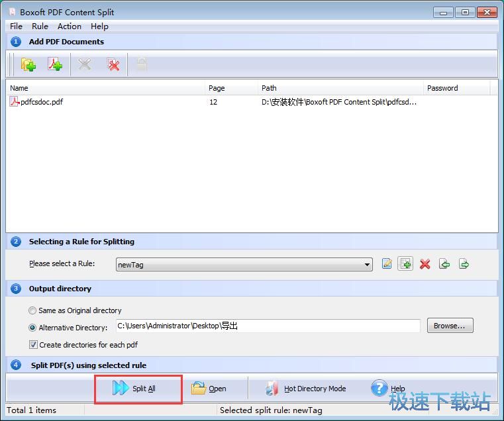Edit the selected rule pencil icon
Screen dimensions: 504x421
point(387,264)
